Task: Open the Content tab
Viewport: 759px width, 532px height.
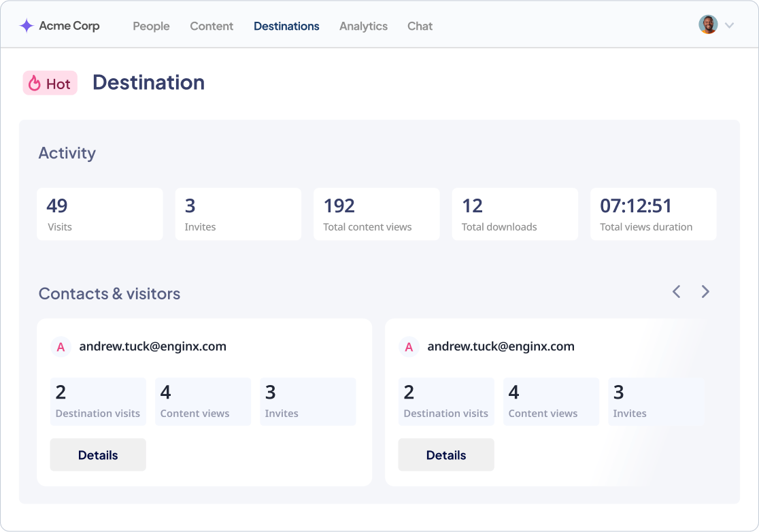Action: pyautogui.click(x=212, y=26)
